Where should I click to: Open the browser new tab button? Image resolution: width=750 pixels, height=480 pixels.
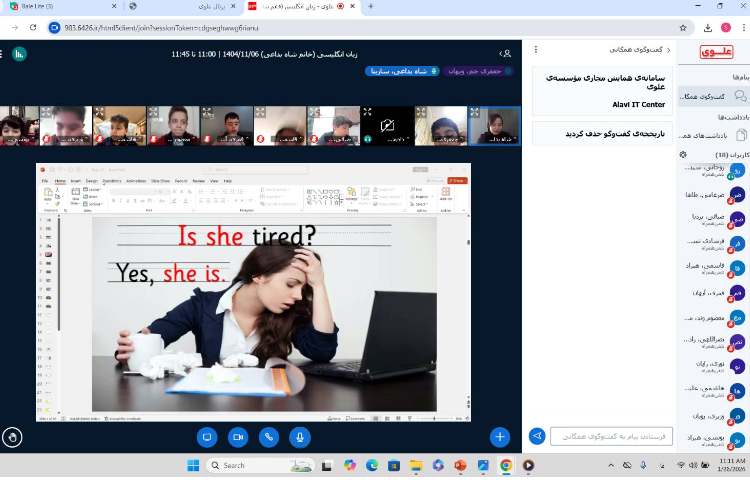(x=371, y=6)
